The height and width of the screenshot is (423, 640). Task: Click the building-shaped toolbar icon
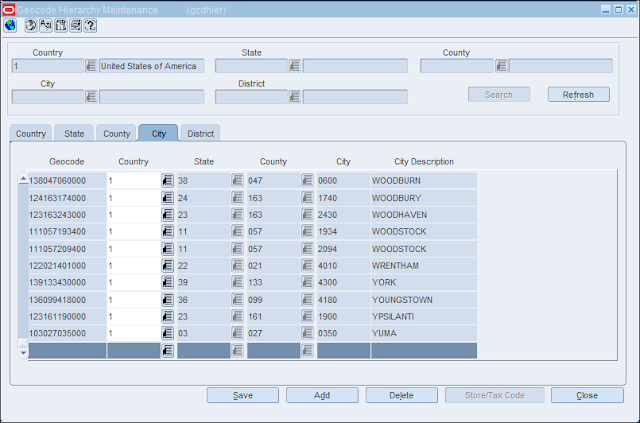(x=60, y=26)
